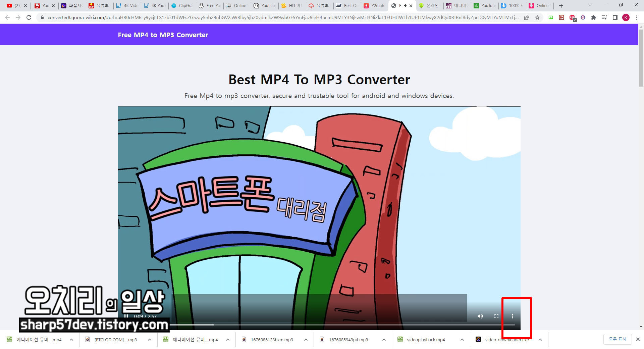Open downloaded file 1676085949pit.mp3
Viewport: 644px width, 349px height.
(348, 340)
